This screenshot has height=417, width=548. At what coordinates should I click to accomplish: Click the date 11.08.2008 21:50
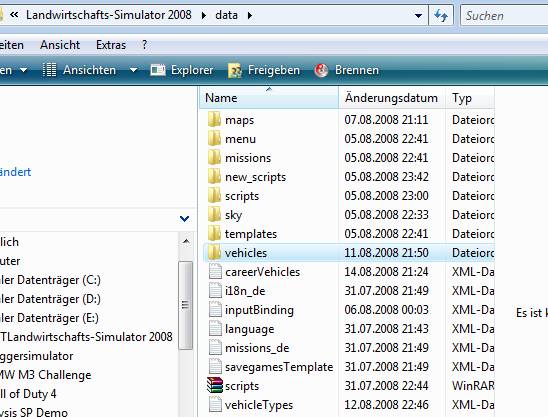(386, 253)
